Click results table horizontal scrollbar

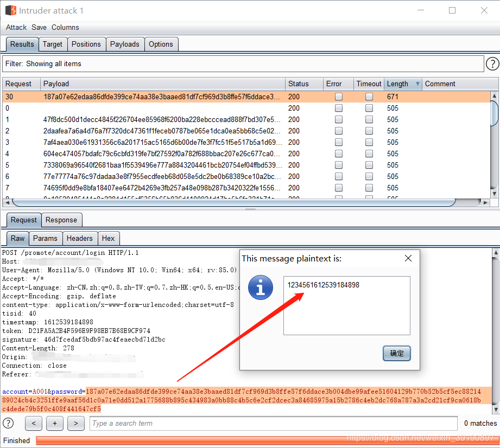pos(235,202)
